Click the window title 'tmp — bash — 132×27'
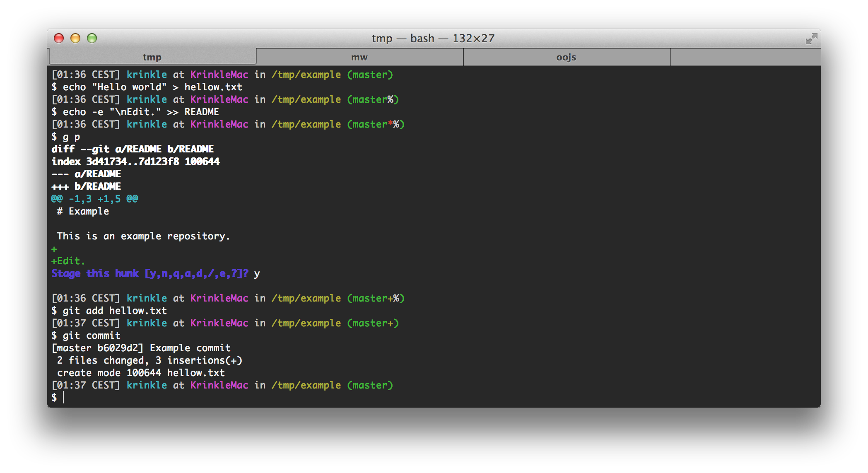 433,39
